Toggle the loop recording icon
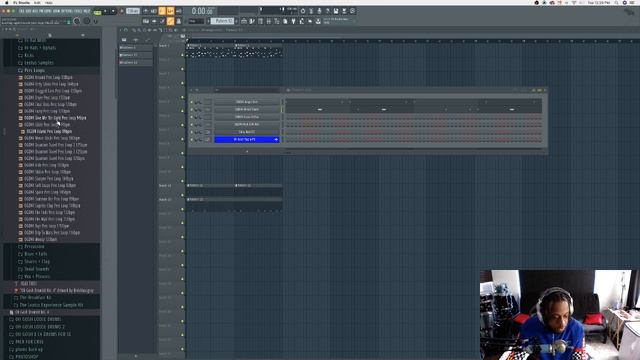 point(179,11)
